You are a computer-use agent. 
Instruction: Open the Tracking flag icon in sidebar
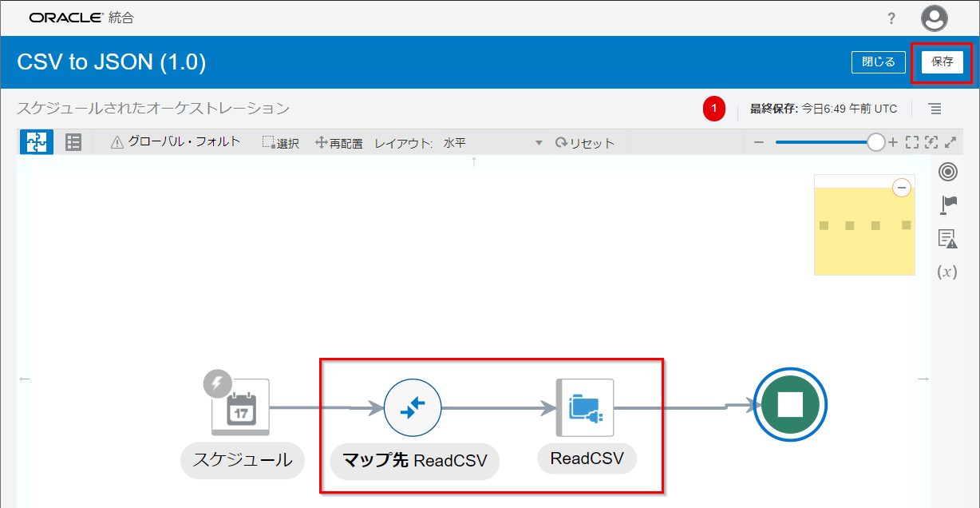point(948,205)
